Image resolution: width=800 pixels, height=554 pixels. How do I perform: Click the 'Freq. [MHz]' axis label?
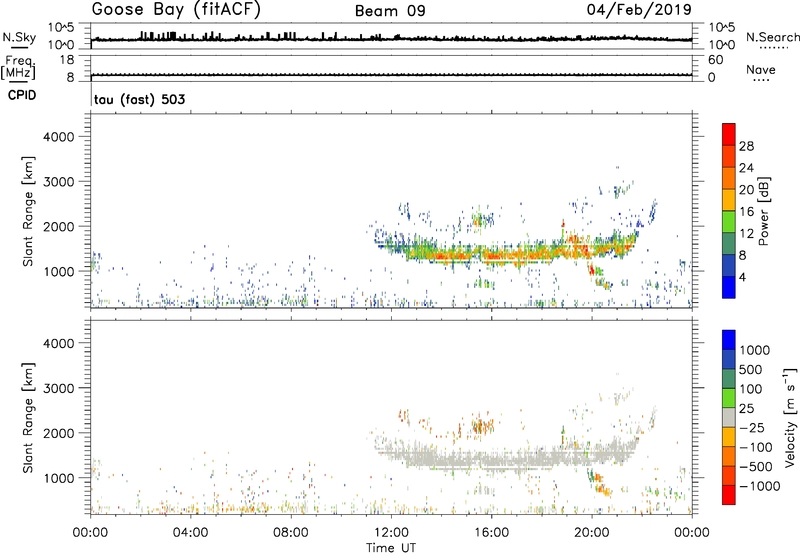pyautogui.click(x=18, y=68)
